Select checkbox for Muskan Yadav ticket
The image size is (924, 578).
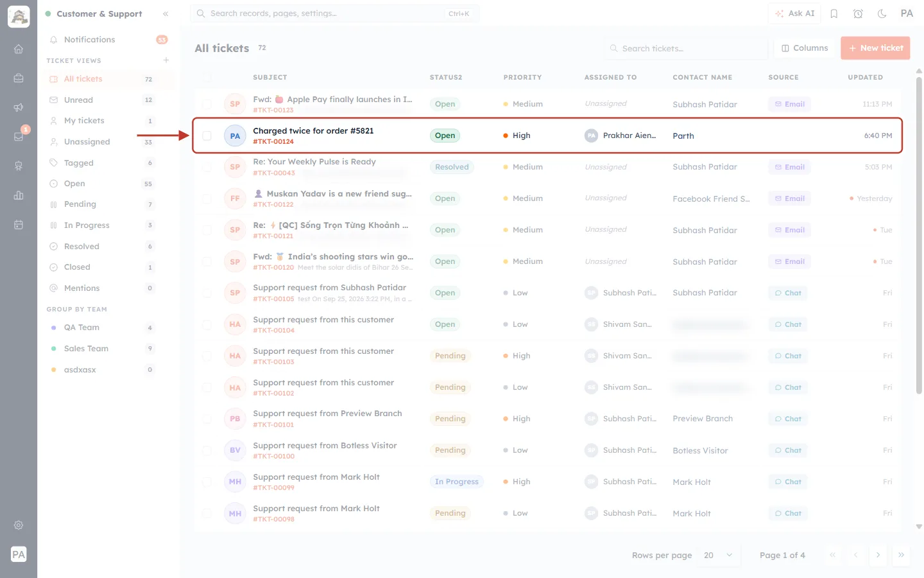(x=207, y=198)
